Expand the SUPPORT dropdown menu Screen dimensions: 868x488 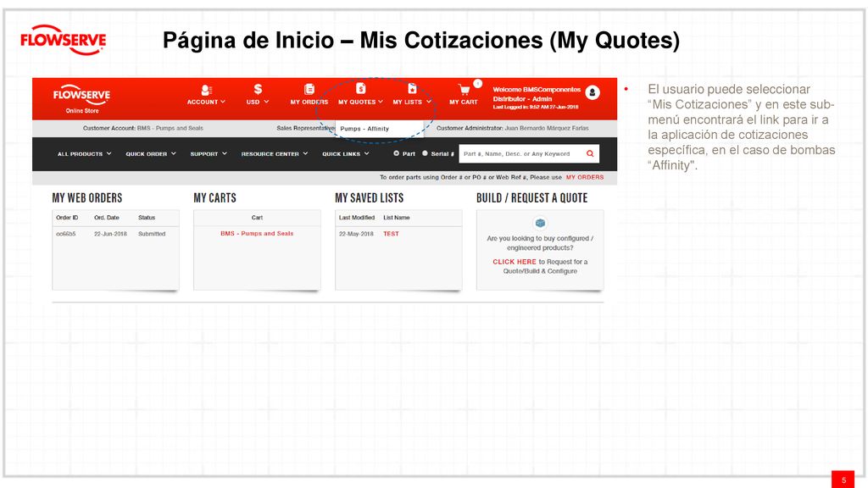click(x=209, y=154)
